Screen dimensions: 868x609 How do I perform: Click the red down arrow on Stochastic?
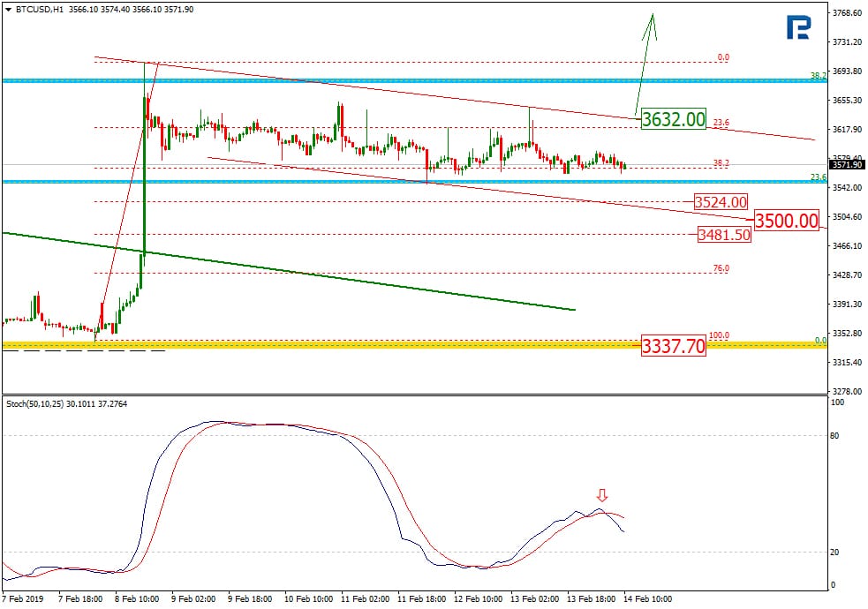pyautogui.click(x=602, y=496)
